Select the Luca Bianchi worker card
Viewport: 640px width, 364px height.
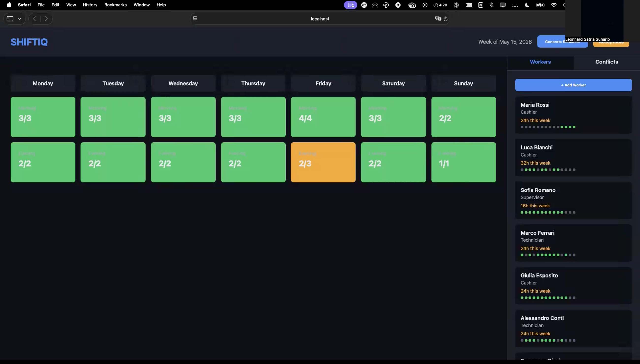click(573, 158)
